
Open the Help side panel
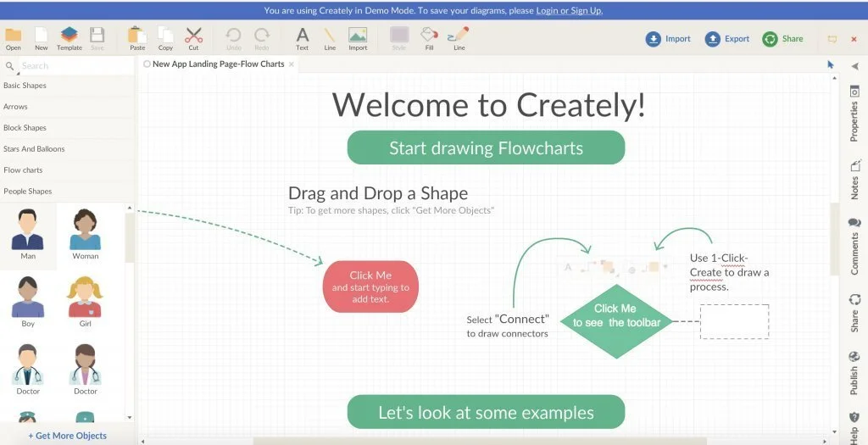[x=854, y=428]
